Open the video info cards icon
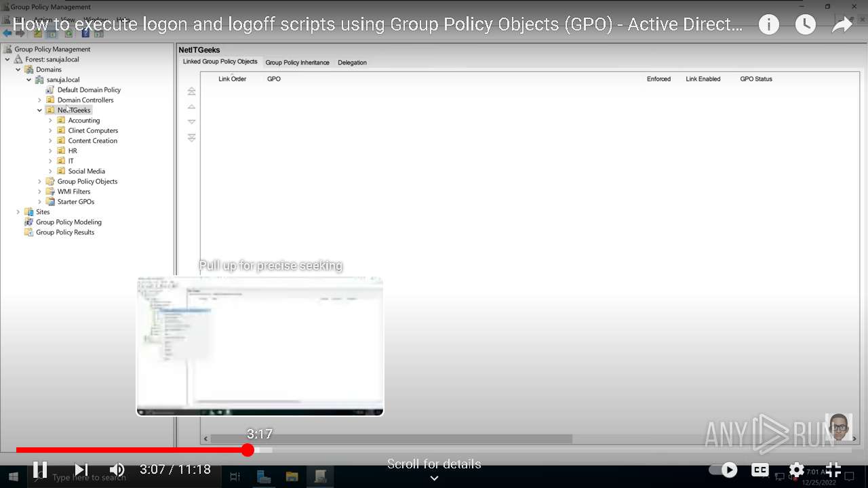The image size is (868, 488). click(x=768, y=25)
